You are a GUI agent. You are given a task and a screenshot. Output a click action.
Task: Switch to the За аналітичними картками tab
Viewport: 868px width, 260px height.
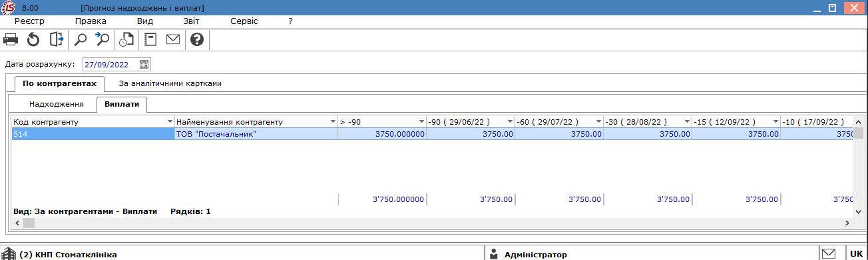point(170,84)
